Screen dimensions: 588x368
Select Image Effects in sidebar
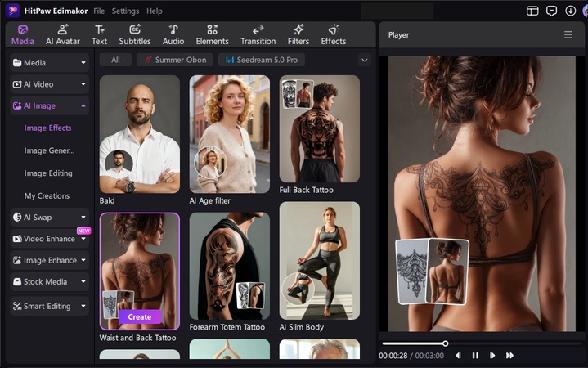pos(47,128)
